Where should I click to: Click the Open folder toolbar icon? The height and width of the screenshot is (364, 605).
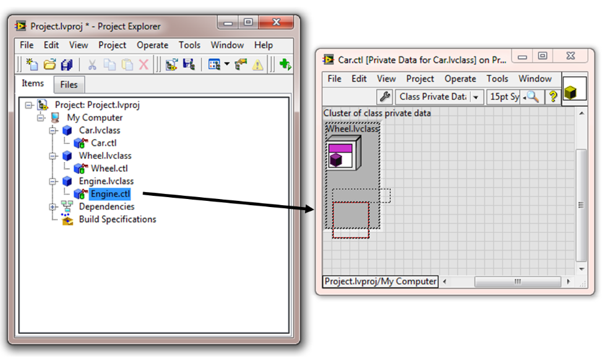click(x=49, y=64)
